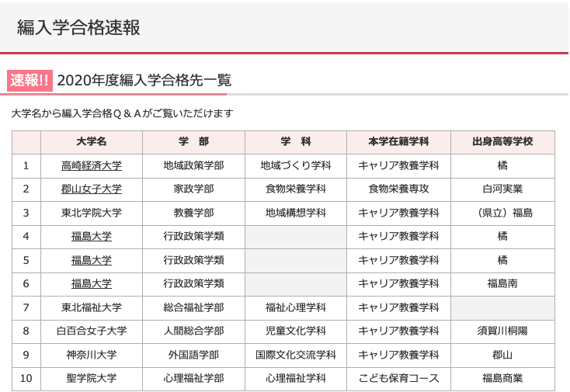
Task: Select the 地域政策学部 cell
Action: (x=193, y=165)
